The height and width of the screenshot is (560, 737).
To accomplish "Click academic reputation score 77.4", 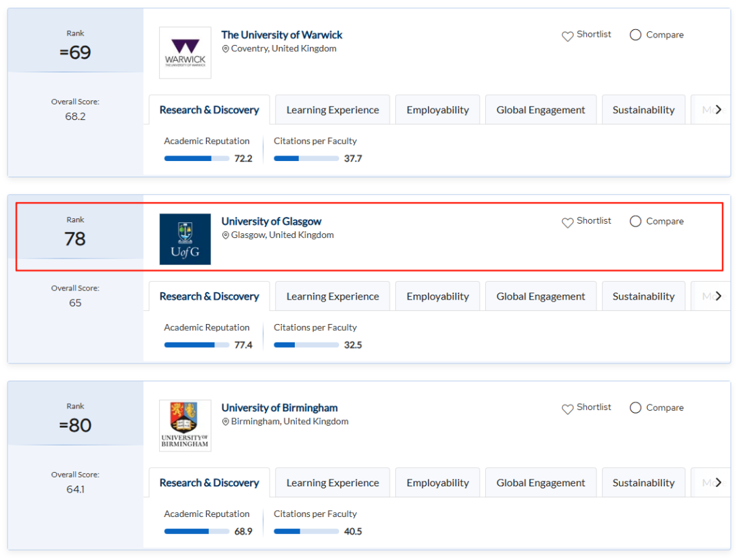I will (244, 345).
